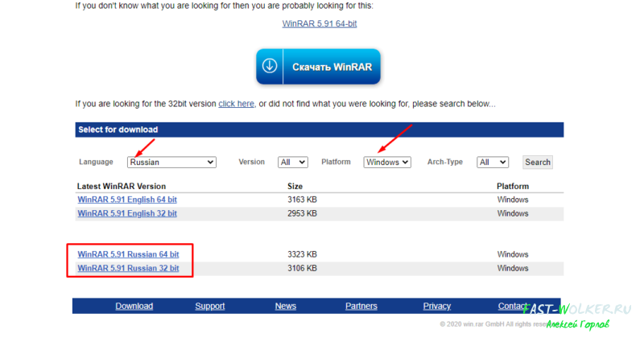The image size is (644, 342).
Task: Click Windows in the English 32 bit row
Action: (513, 213)
